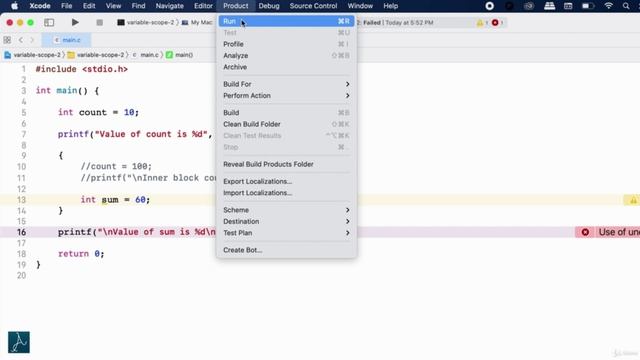Click the Run play button in toolbar

[x=75, y=22]
